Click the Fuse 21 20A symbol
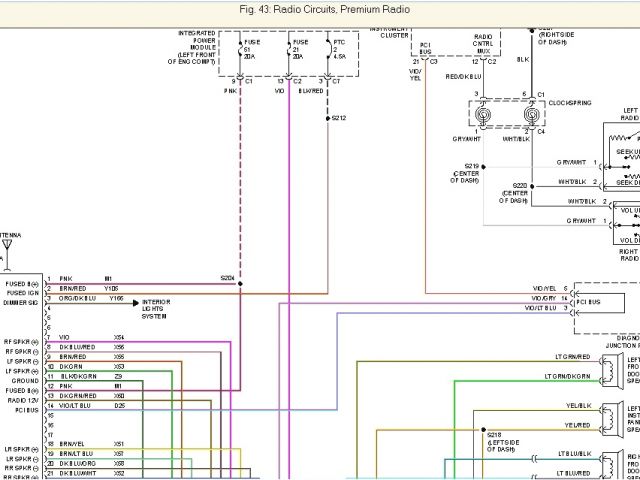This screenshot has height=480, width=640. click(290, 54)
